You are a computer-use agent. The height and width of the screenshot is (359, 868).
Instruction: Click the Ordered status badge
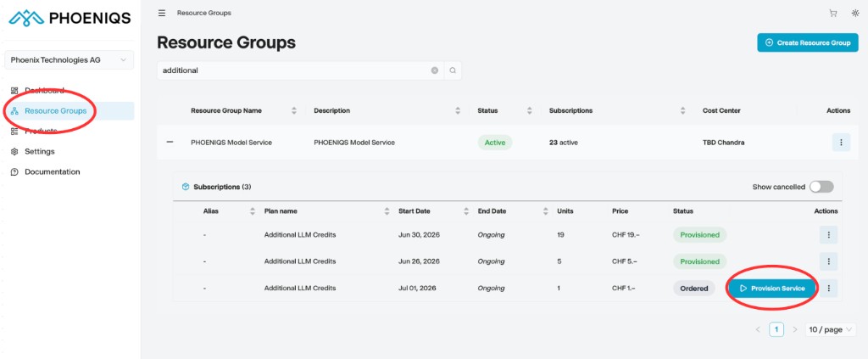click(x=694, y=288)
